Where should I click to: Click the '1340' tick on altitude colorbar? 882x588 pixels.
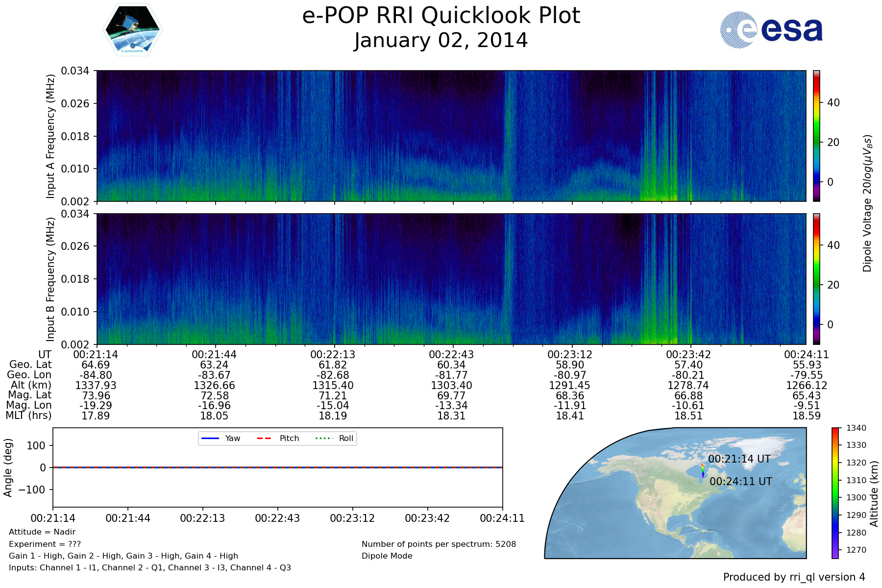click(x=857, y=428)
